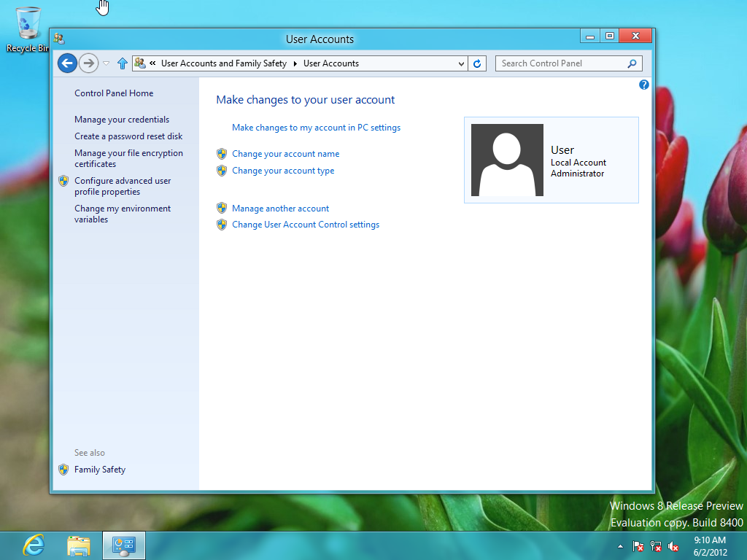Click the network status tray icon
This screenshot has height=560, width=747.
click(x=655, y=545)
